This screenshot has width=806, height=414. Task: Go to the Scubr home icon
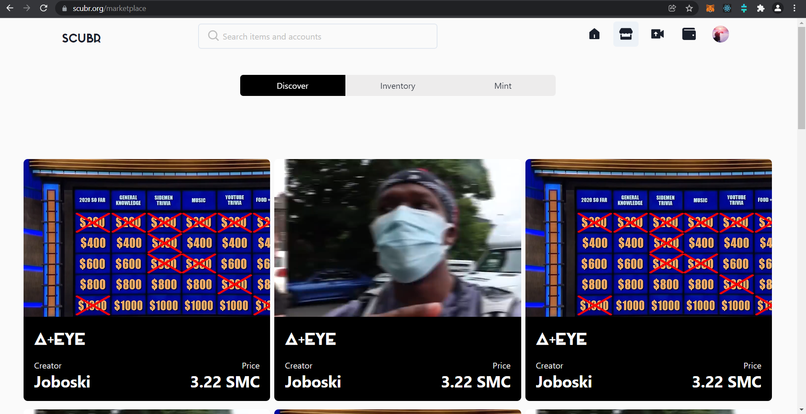point(594,34)
